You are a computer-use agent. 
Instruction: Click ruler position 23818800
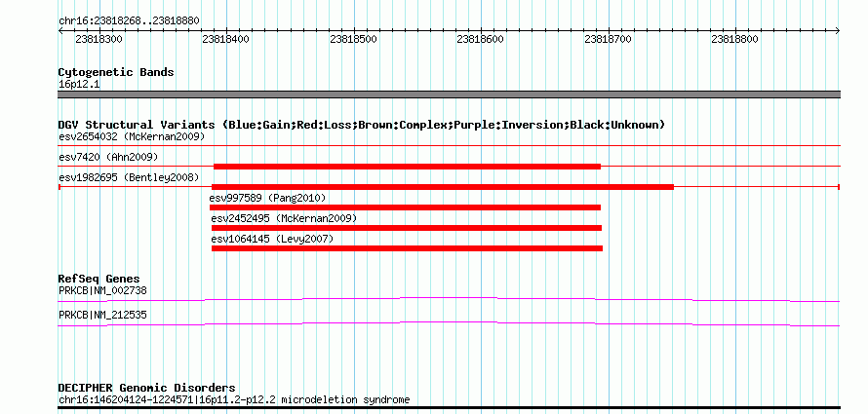734,39
